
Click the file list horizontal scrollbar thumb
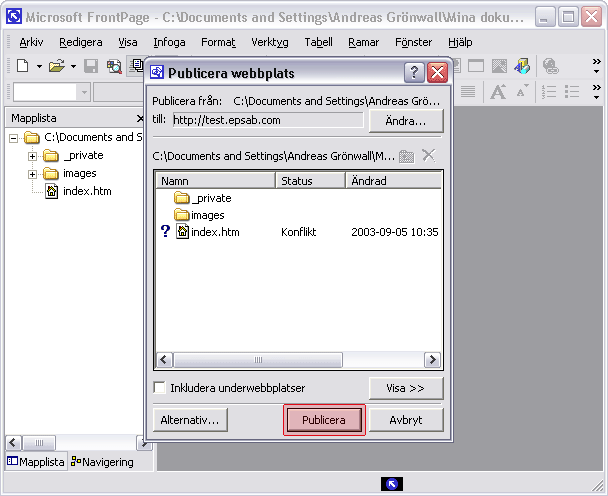[257, 360]
